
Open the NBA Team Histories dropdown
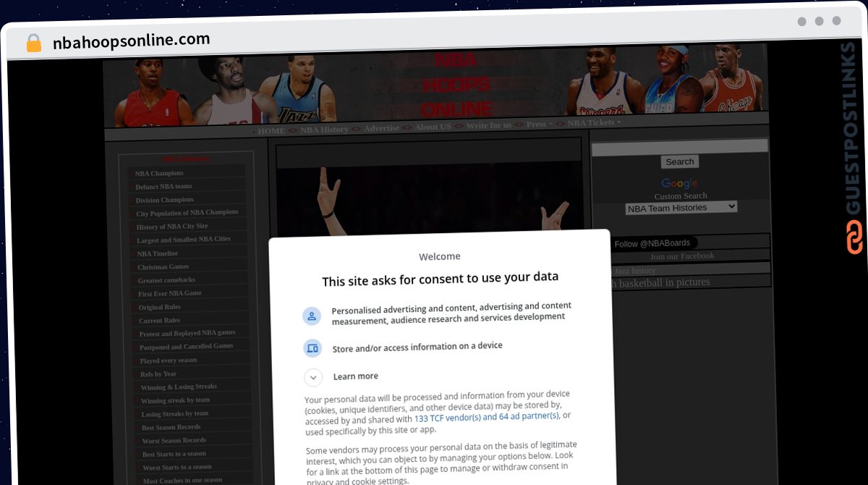coord(681,208)
